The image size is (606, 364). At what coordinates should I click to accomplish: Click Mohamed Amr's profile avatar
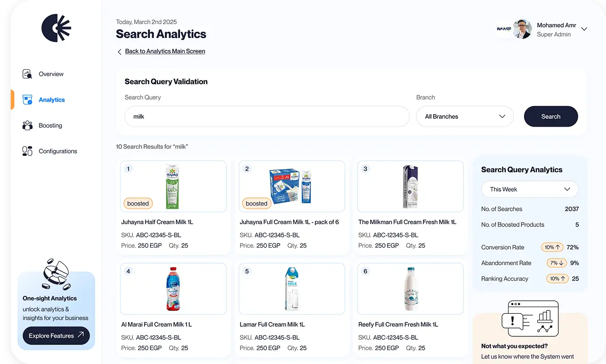522,29
